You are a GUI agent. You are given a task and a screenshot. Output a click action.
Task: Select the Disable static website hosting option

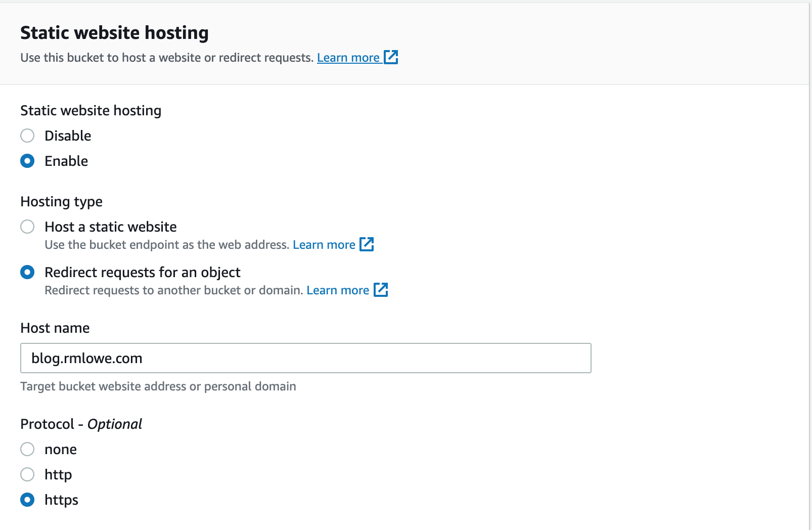27,136
